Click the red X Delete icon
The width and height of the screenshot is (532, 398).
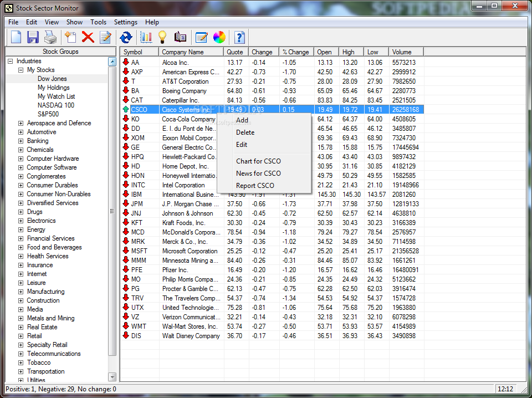click(88, 37)
